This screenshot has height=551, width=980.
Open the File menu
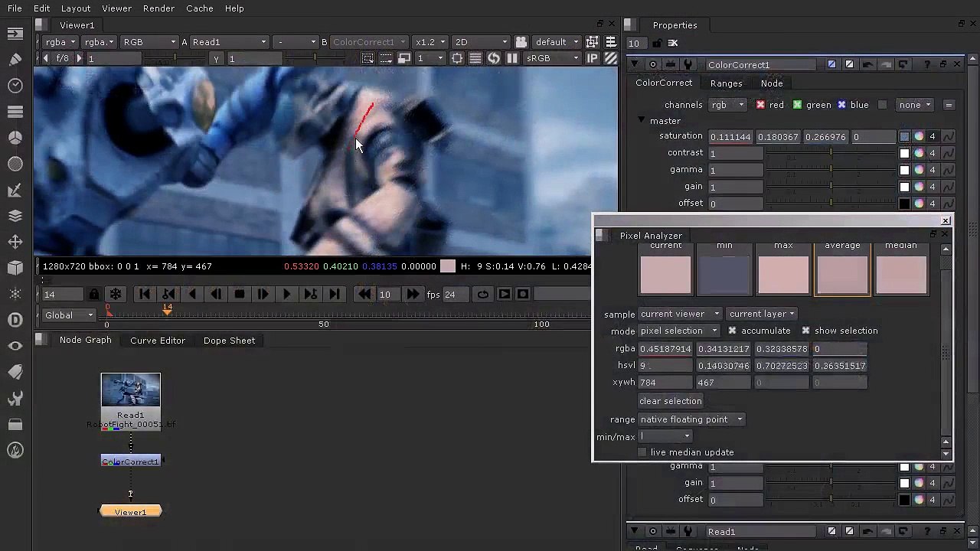click(x=15, y=8)
